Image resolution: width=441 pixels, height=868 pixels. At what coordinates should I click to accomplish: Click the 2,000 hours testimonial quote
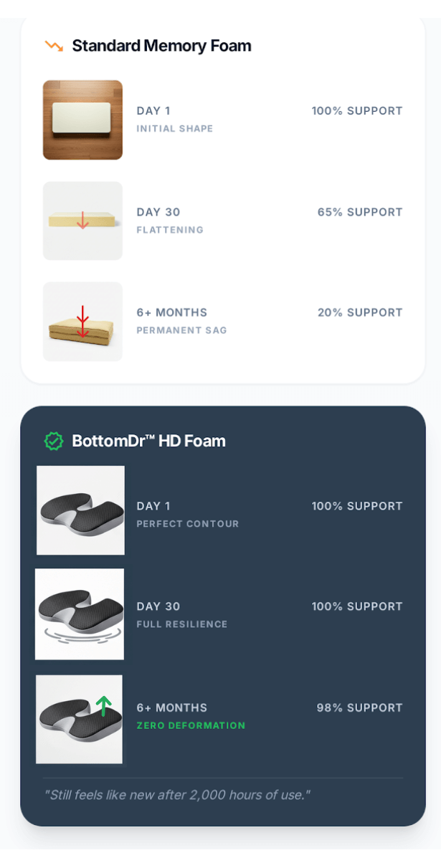click(x=177, y=795)
